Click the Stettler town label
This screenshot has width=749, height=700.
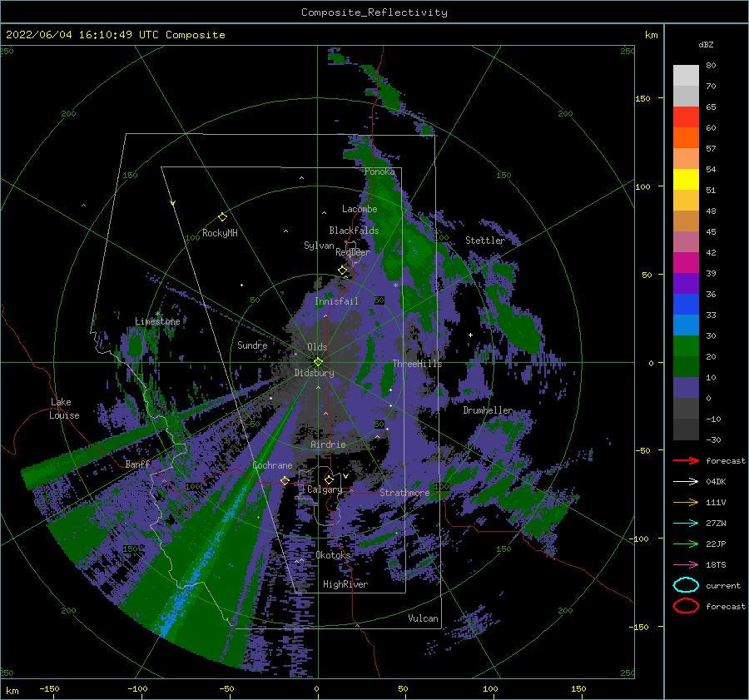point(485,241)
